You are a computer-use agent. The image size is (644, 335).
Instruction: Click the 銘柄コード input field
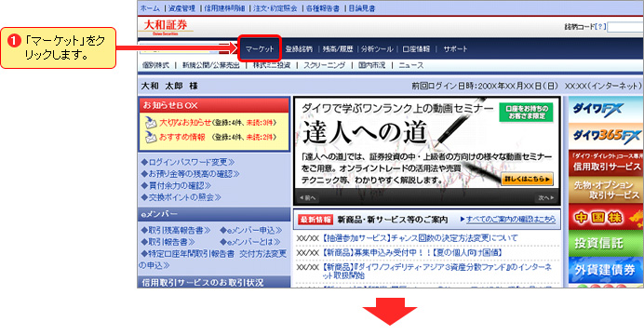(625, 27)
